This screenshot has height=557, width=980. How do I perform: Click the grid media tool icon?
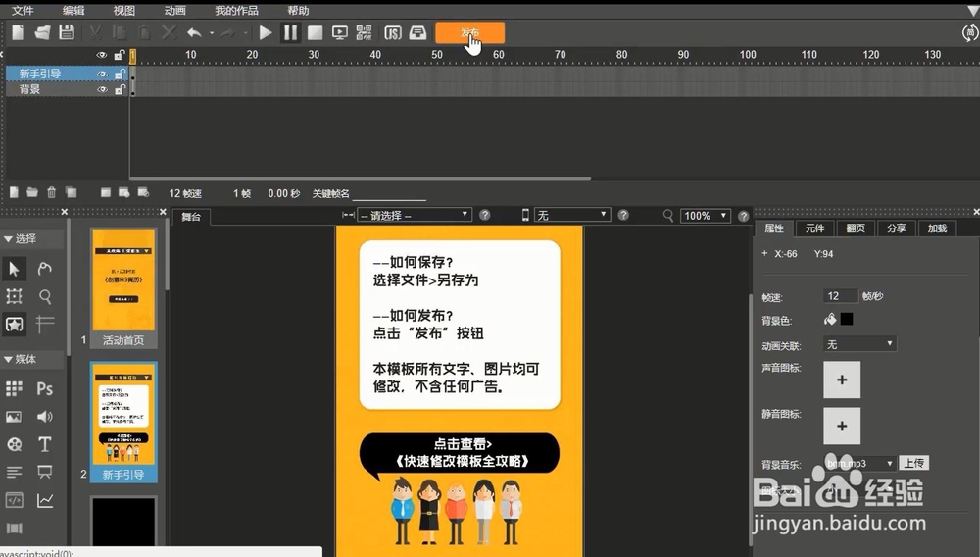14,389
